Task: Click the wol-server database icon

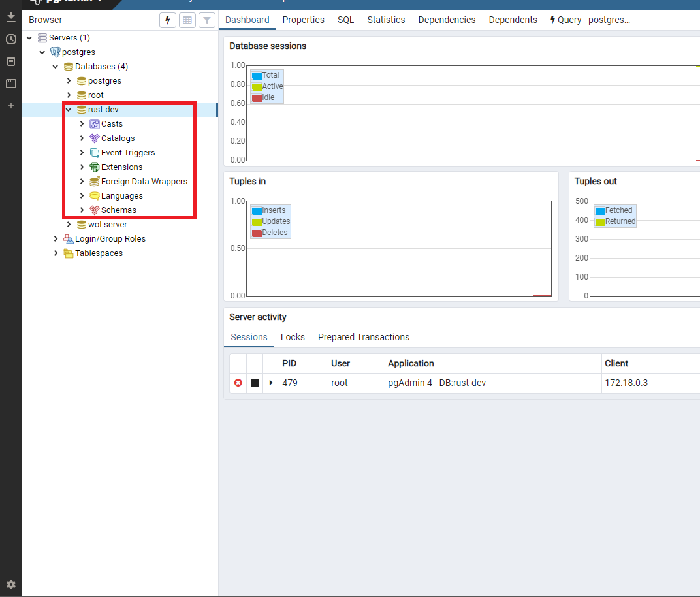Action: pyautogui.click(x=82, y=225)
